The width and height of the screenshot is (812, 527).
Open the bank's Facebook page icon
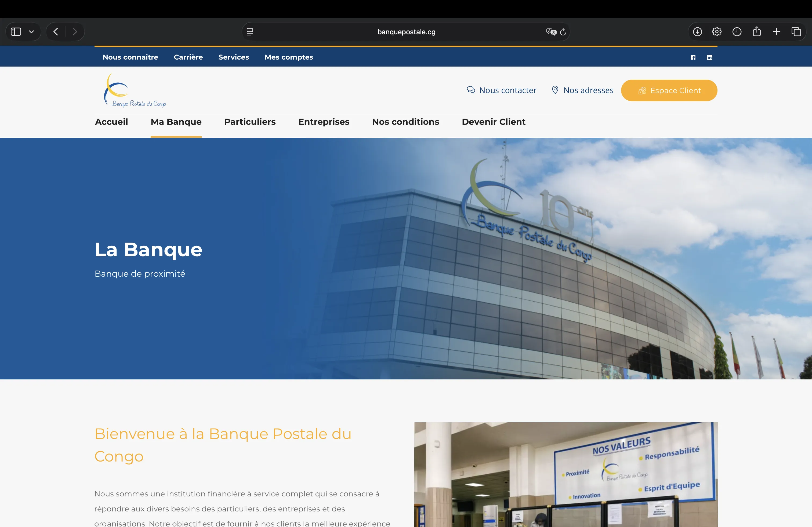693,57
